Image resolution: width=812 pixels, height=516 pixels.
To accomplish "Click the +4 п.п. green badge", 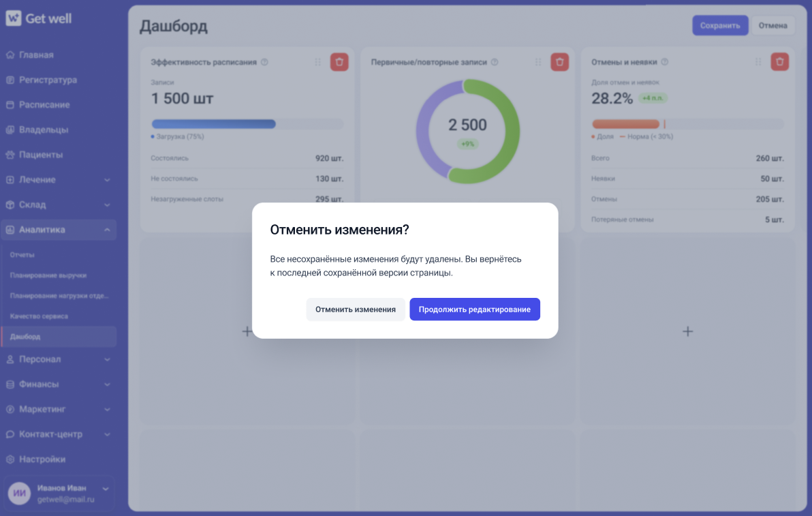I will click(653, 98).
